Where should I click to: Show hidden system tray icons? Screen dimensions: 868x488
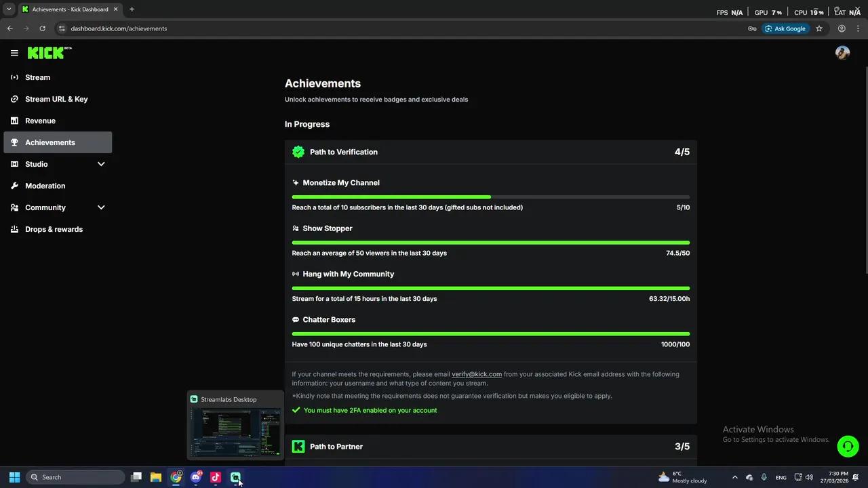coord(734,477)
